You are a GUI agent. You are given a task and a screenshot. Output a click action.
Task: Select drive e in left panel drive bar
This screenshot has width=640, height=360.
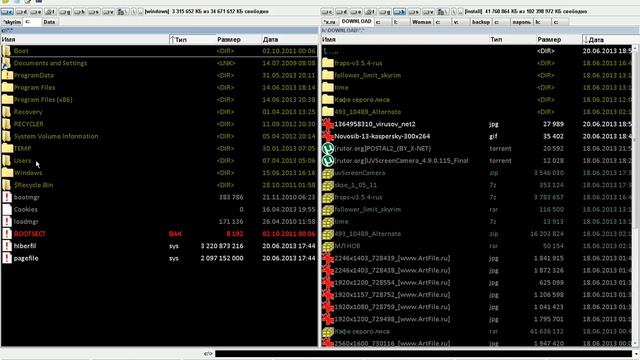(36, 12)
